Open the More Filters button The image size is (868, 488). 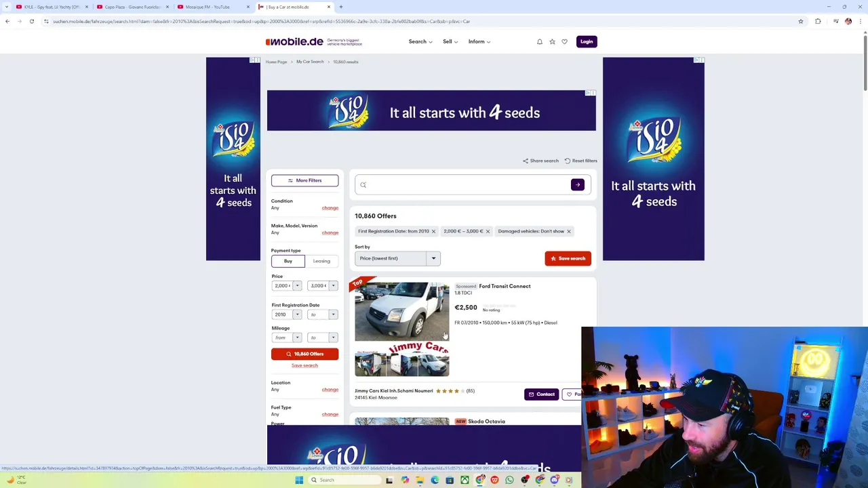click(x=304, y=180)
